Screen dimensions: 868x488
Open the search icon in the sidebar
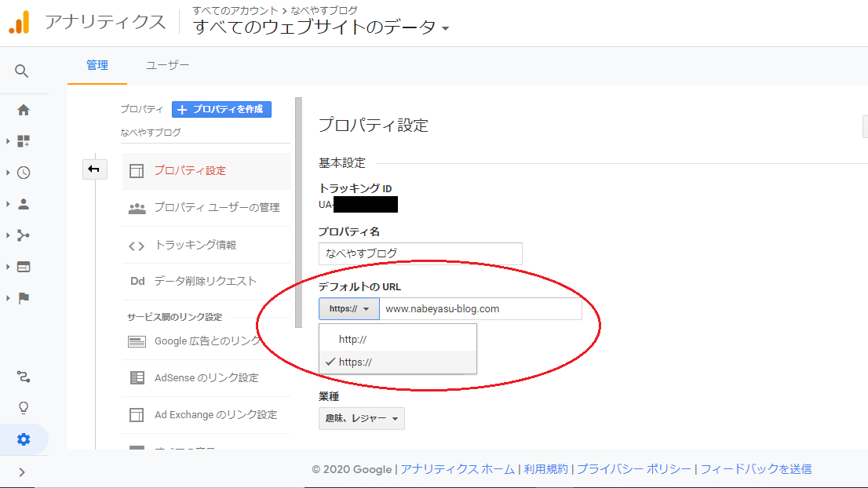[22, 71]
